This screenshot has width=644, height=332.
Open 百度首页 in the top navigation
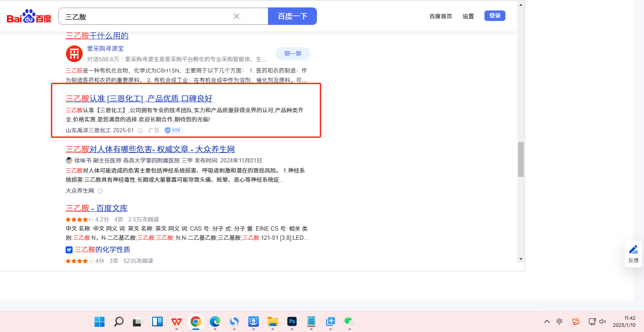click(x=441, y=16)
